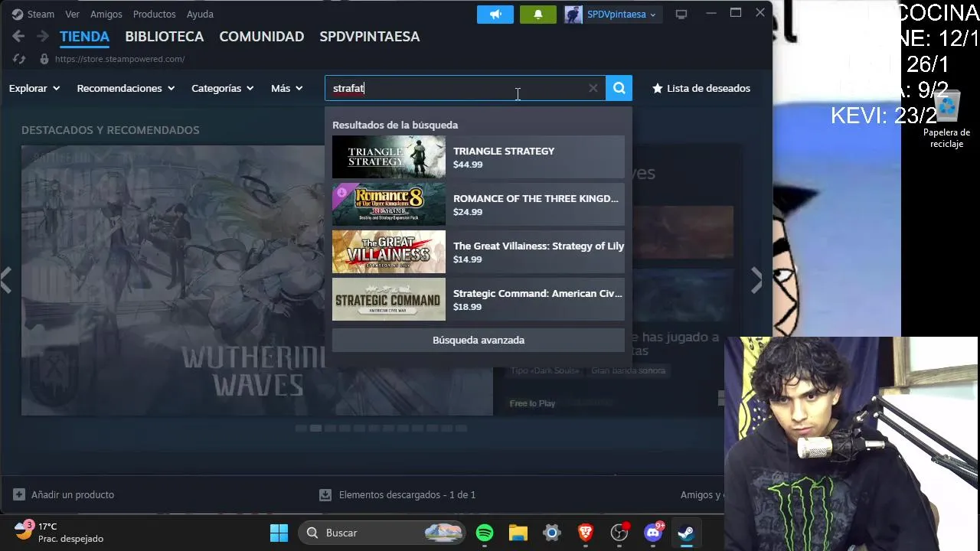Select Romance of the Three Kingdoms result
Screen dimensions: 980x551
[479, 204]
